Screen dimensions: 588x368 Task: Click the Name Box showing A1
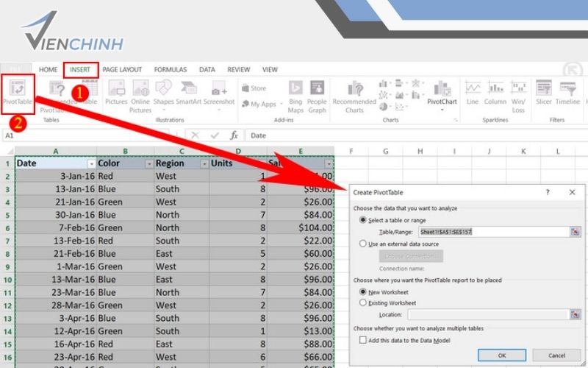coord(86,135)
